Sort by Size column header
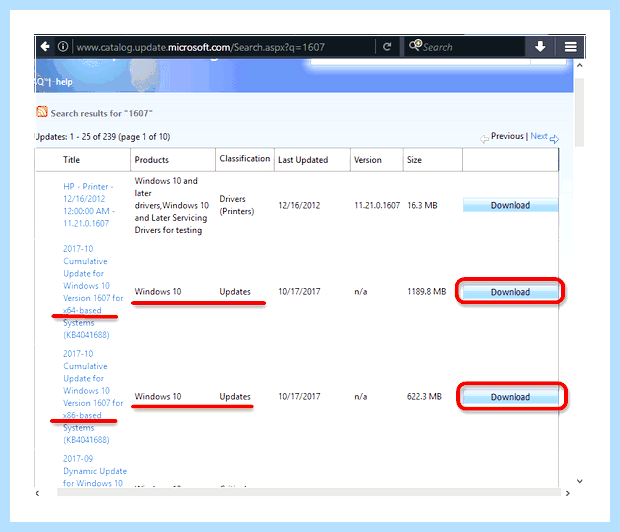 [414, 160]
